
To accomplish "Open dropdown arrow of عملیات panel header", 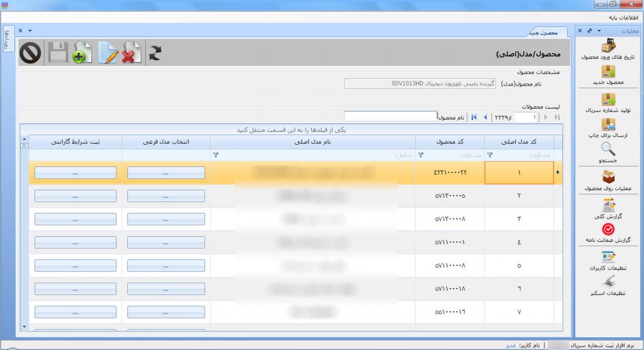I will tap(600, 31).
